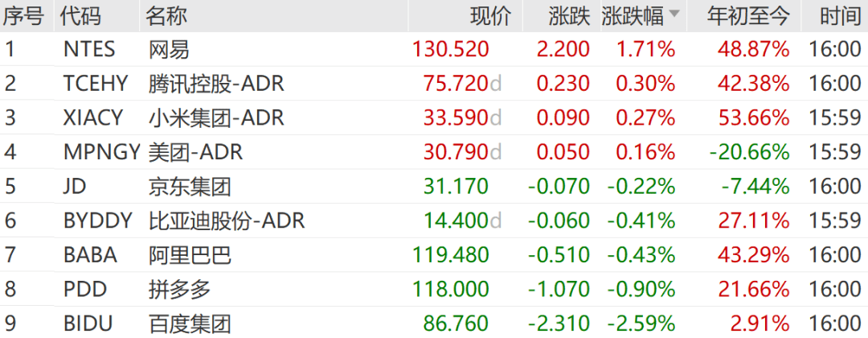This screenshot has height=338, width=868.
Task: Open 小米集团-ADR stock name
Action: pyautogui.click(x=216, y=117)
